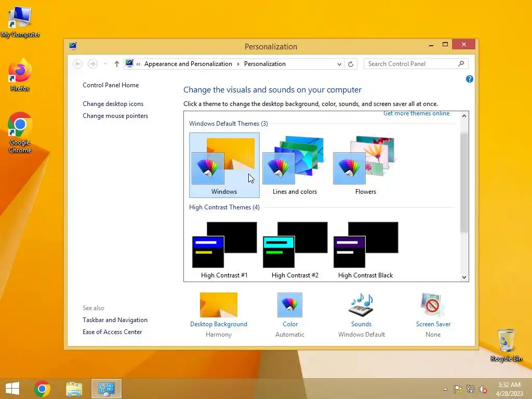This screenshot has height=399, width=532.
Task: Open Ease of Access Center link
Action: pyautogui.click(x=112, y=332)
